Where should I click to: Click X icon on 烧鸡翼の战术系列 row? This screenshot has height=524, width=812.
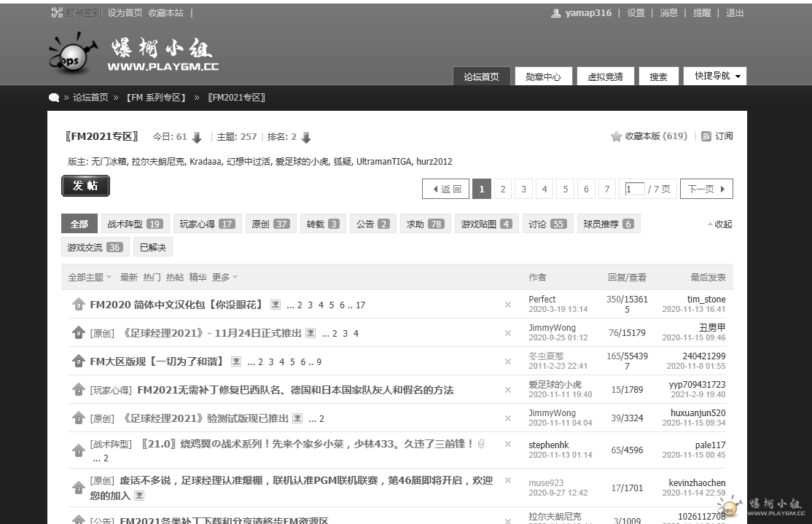pos(508,444)
